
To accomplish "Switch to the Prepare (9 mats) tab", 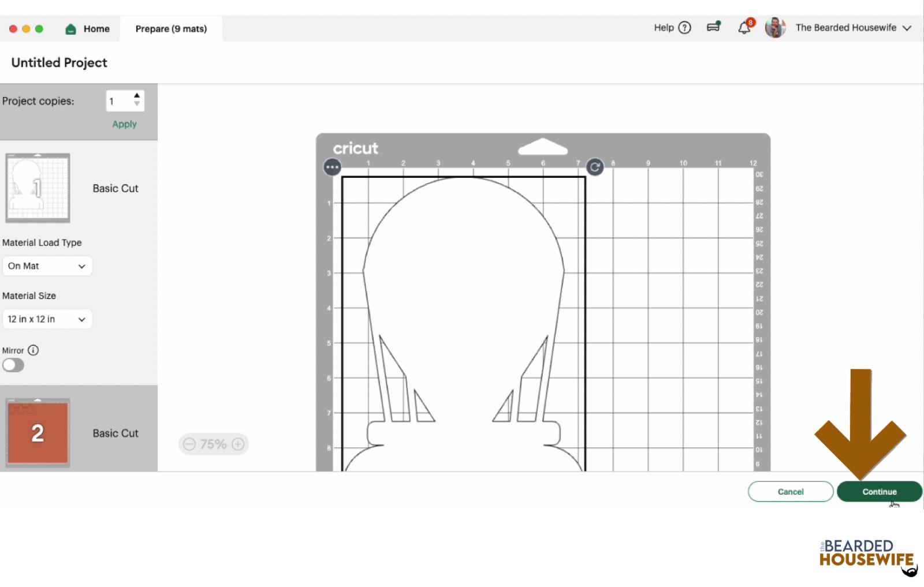I will point(171,29).
